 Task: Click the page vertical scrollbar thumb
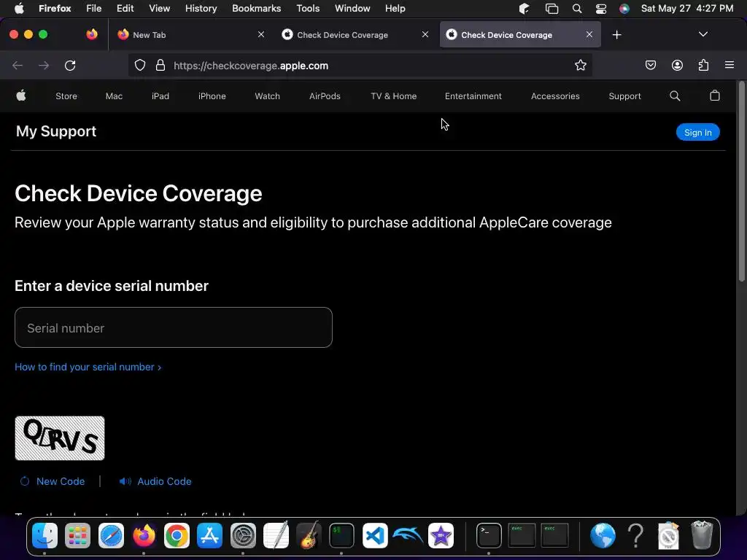tap(741, 182)
